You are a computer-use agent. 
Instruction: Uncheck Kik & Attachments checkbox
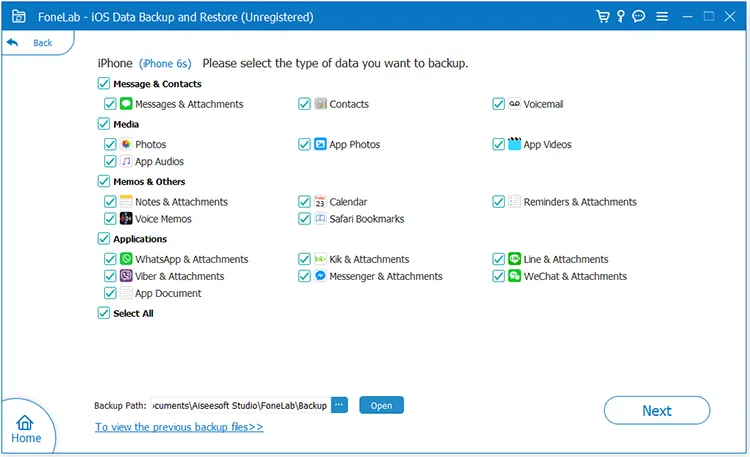click(x=304, y=258)
